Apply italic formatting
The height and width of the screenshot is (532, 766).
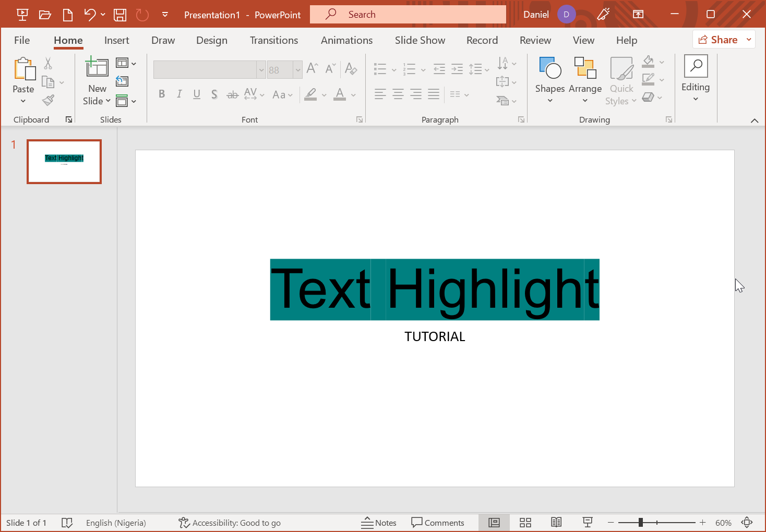[x=179, y=94]
